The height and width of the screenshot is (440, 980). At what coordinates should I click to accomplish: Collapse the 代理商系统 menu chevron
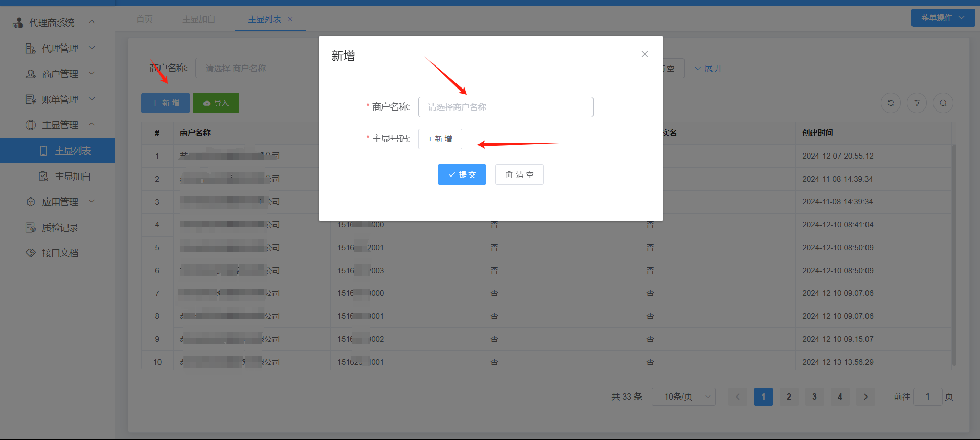coord(92,22)
